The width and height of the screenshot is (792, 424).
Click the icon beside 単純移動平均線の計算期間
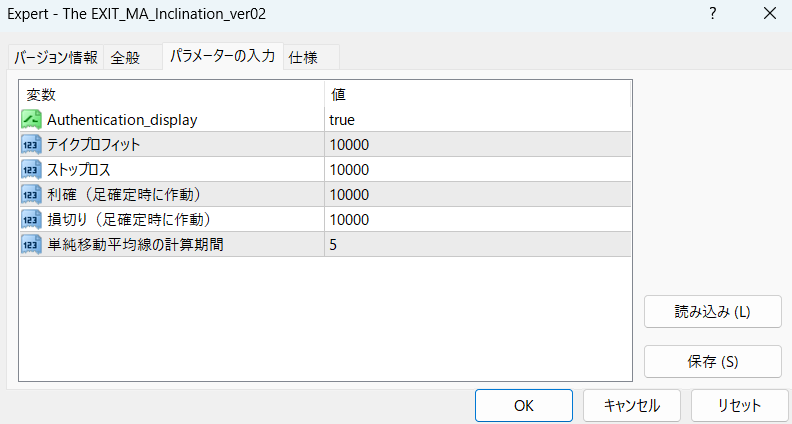tap(31, 244)
